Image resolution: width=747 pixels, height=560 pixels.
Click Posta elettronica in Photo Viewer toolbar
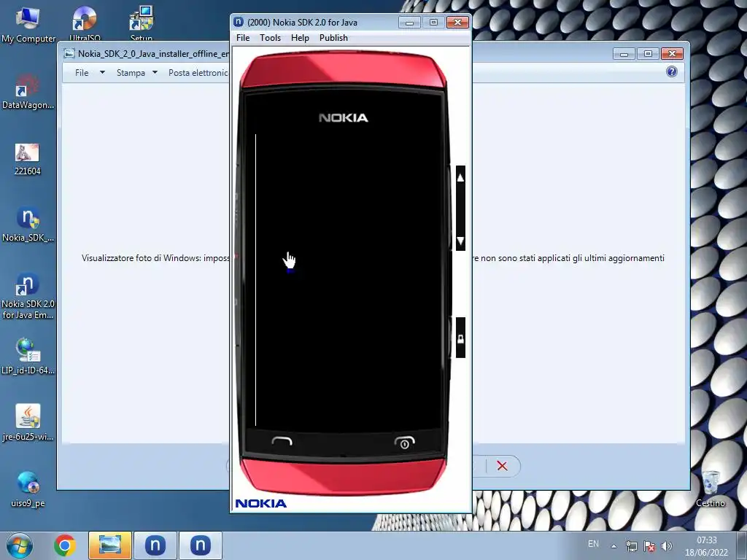click(198, 72)
